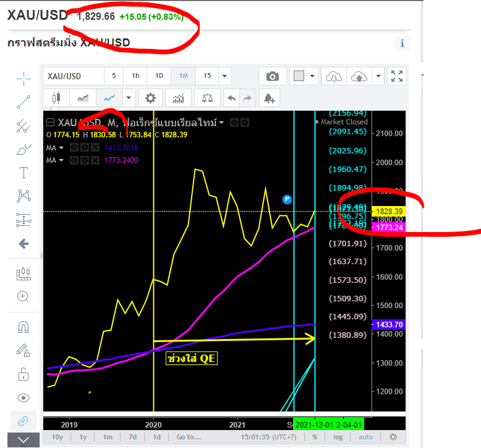481x448 pixels.
Task: Select the line chart style
Action: 109,98
